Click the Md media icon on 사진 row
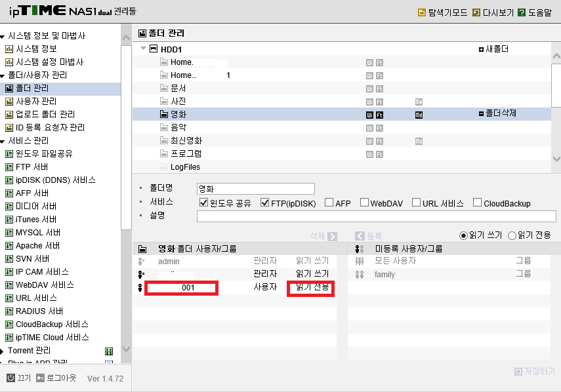Screen dimensions: 561x392 coord(419,102)
